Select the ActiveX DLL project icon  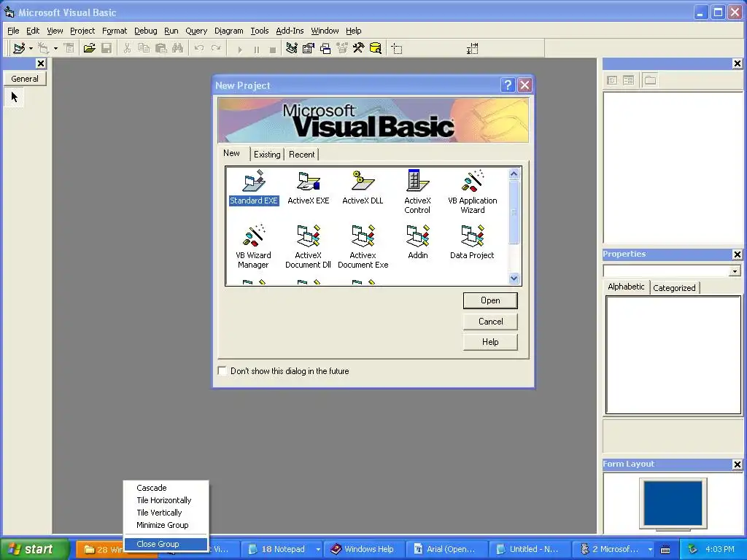[363, 188]
